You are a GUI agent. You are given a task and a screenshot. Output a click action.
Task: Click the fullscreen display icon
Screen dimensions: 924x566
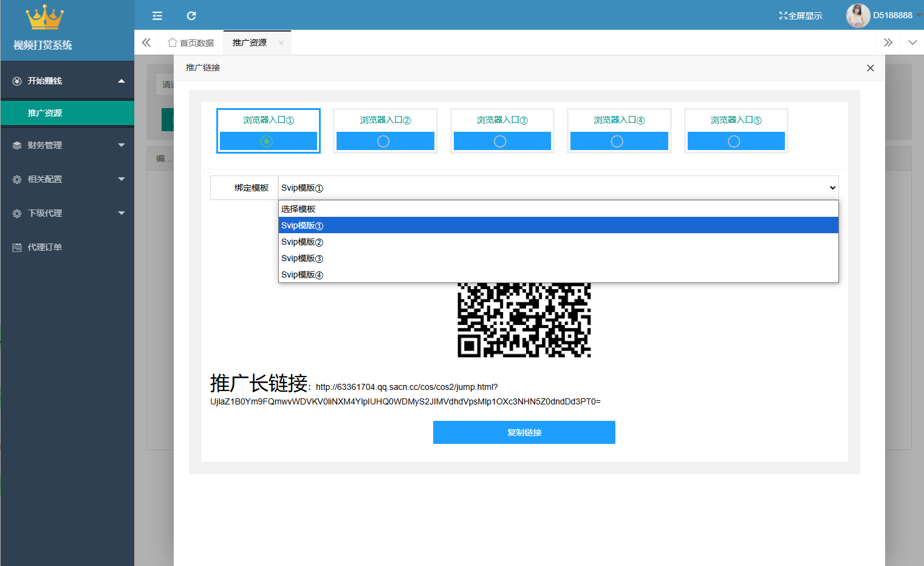[783, 16]
